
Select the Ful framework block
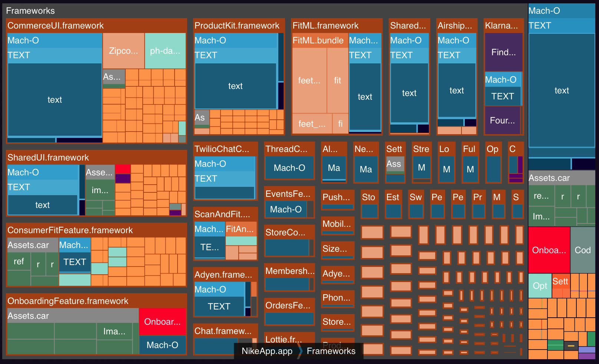point(470,162)
